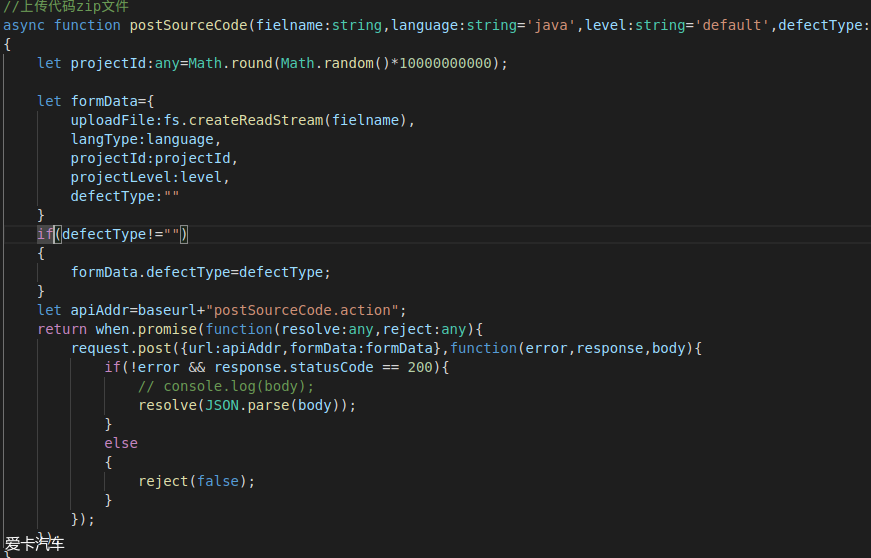Click the formData.defectType assignment line
Viewport: 871px width, 558px height.
tap(200, 272)
